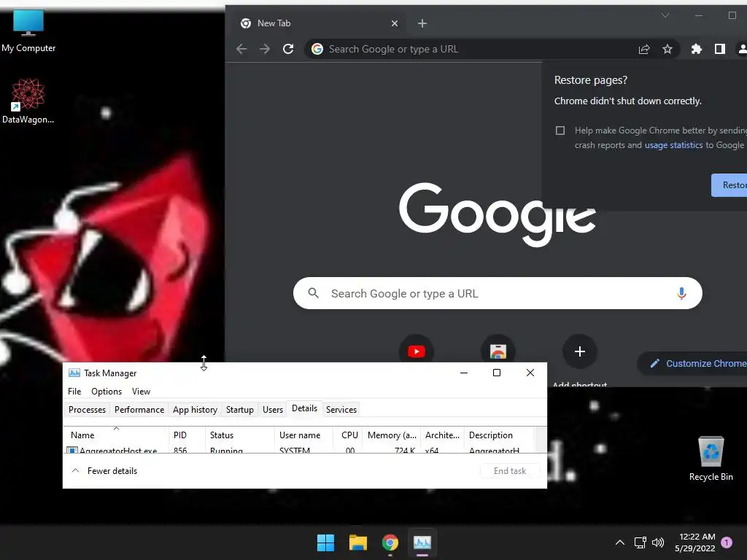Viewport: 747px width, 560px height.
Task: Sort by the Memory column header
Action: pyautogui.click(x=391, y=435)
